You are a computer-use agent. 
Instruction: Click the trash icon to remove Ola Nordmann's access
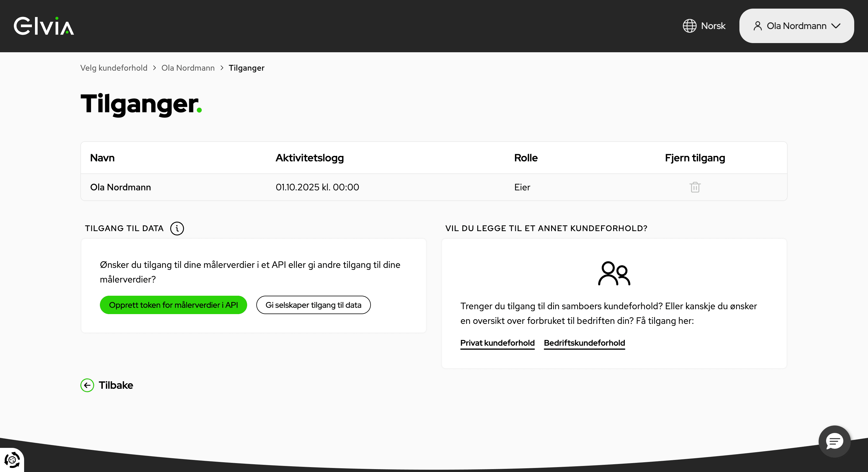click(x=695, y=187)
